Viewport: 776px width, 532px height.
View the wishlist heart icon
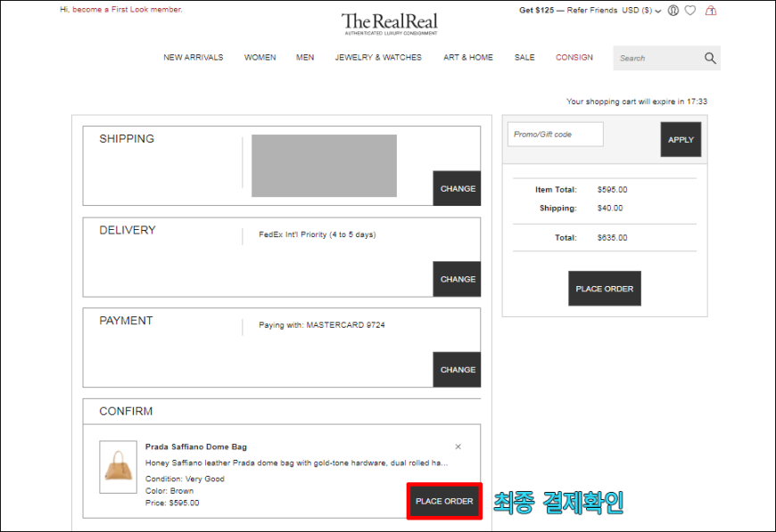pyautogui.click(x=689, y=11)
